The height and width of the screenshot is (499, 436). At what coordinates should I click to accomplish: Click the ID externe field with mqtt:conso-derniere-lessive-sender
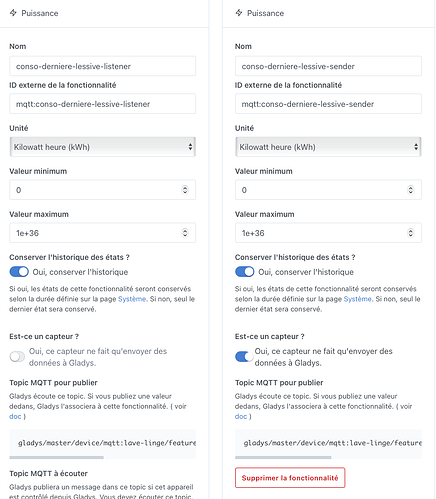pyautogui.click(x=328, y=104)
